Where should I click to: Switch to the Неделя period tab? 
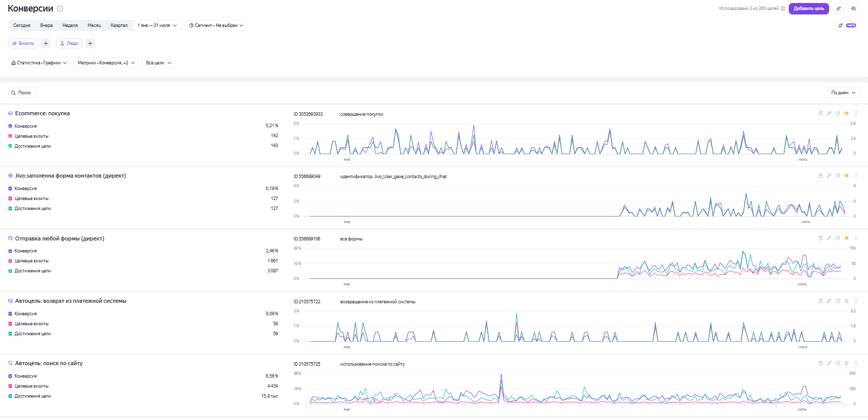(x=70, y=25)
